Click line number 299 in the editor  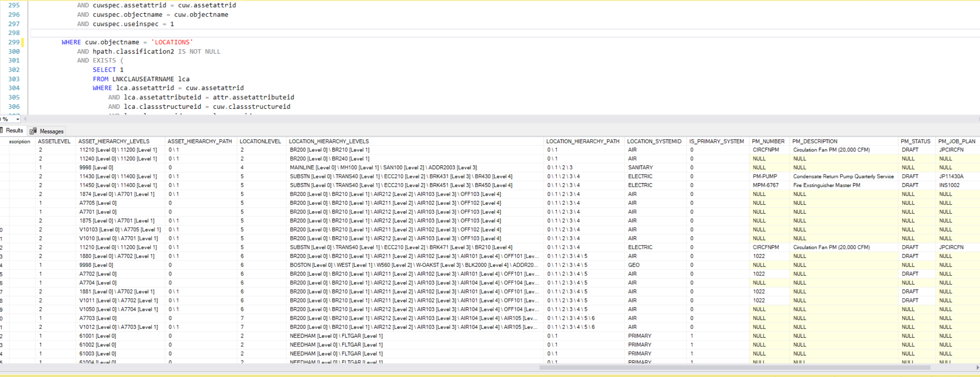pyautogui.click(x=14, y=42)
